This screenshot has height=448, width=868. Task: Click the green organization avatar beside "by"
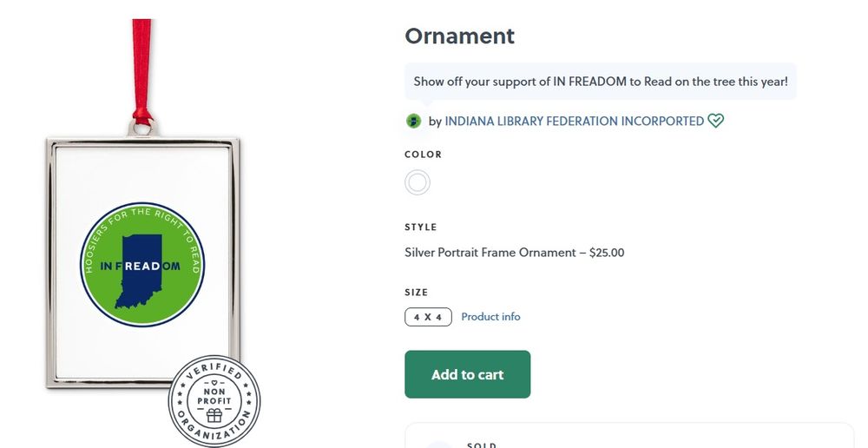(x=414, y=121)
